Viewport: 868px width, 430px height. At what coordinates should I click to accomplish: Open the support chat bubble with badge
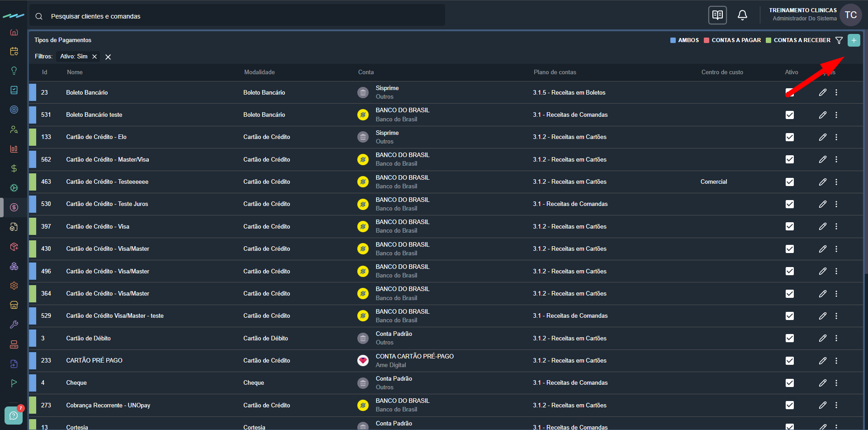[14, 415]
